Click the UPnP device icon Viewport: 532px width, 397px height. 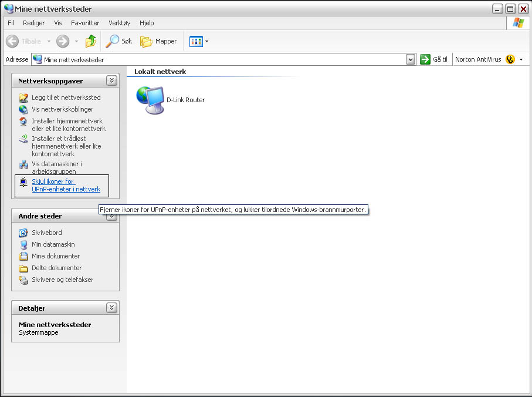click(x=23, y=182)
